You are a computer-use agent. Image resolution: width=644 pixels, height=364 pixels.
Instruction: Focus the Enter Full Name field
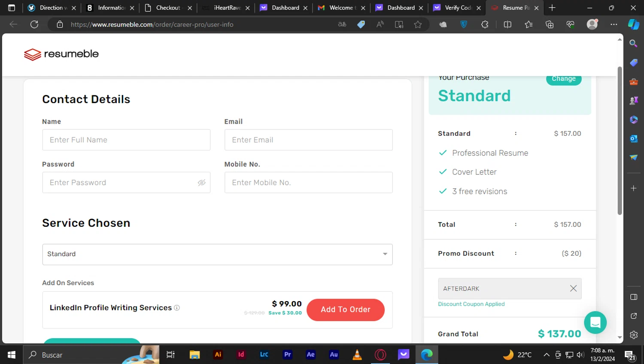tap(126, 140)
